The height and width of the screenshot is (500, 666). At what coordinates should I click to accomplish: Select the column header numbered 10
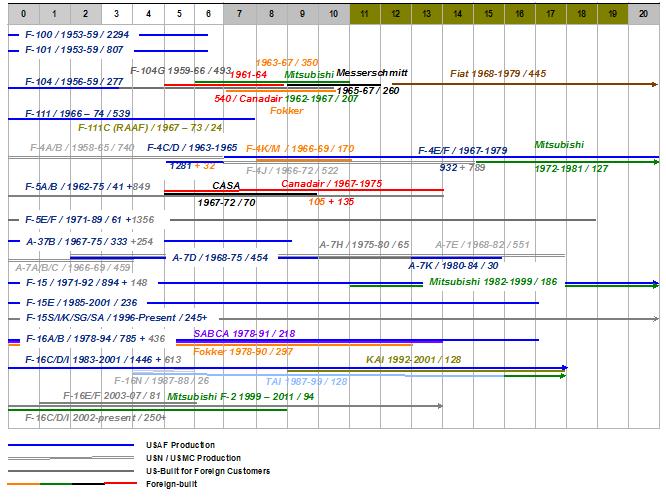[333, 15]
